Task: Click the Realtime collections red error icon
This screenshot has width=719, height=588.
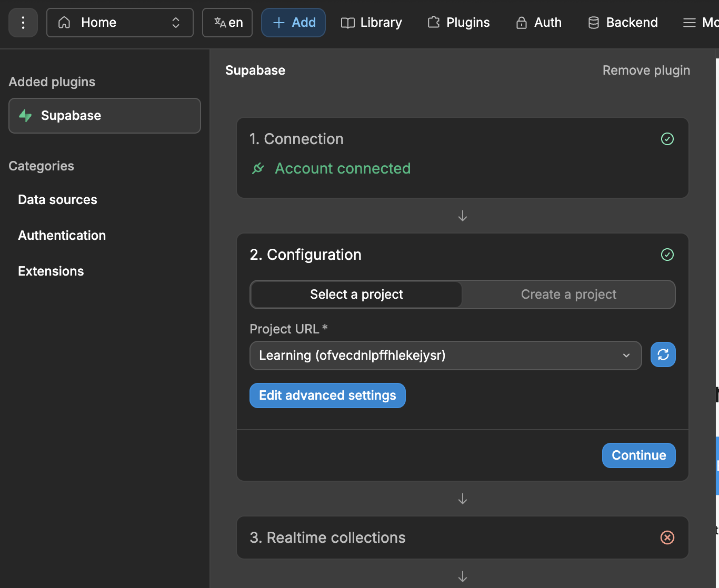Action: click(667, 538)
